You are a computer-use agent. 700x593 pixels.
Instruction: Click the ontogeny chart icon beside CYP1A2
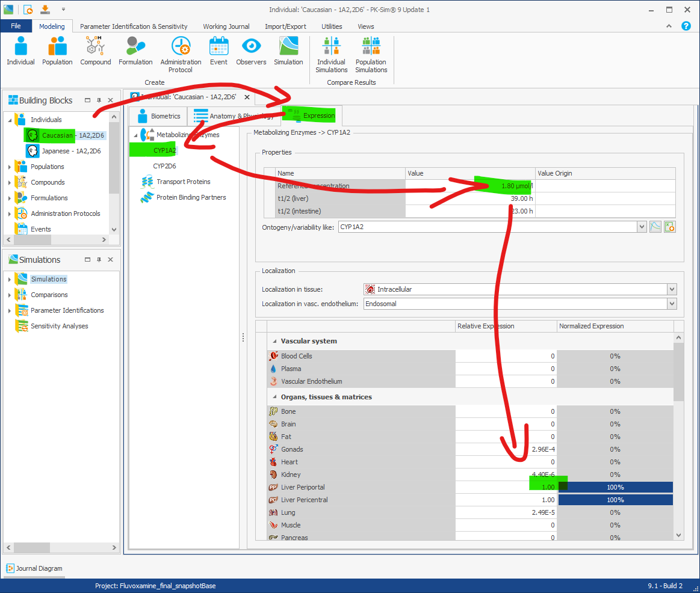pyautogui.click(x=655, y=227)
